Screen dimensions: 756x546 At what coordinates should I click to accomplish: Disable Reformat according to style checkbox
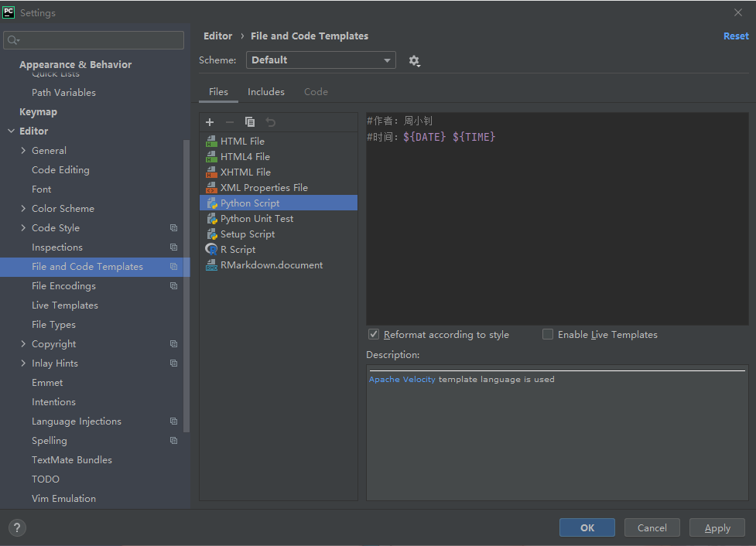coord(374,335)
